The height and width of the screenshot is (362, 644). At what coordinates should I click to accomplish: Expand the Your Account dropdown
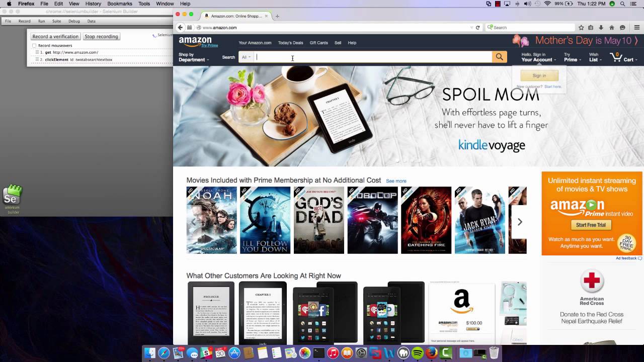pyautogui.click(x=539, y=57)
